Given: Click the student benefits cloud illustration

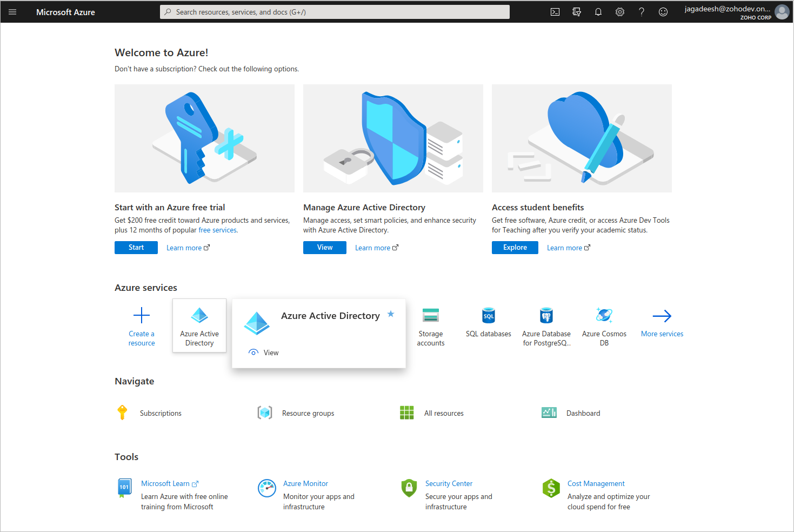Looking at the screenshot, I should pyautogui.click(x=582, y=138).
